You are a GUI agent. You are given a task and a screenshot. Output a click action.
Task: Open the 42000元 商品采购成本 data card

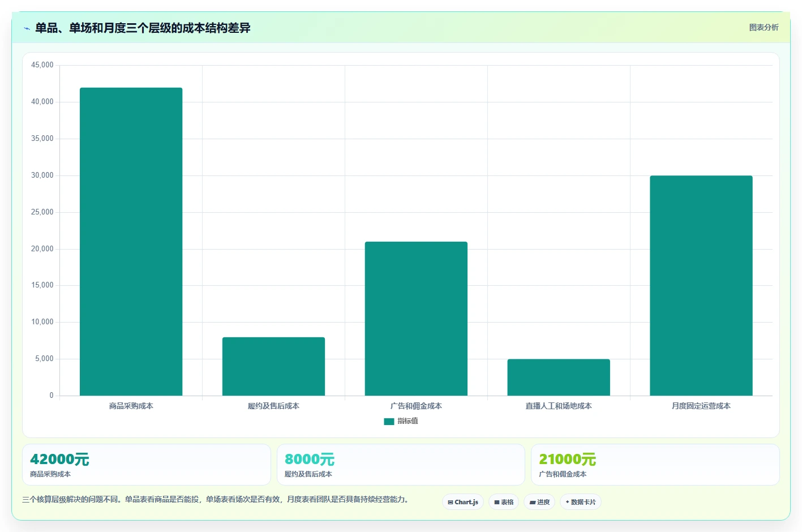[x=147, y=465]
